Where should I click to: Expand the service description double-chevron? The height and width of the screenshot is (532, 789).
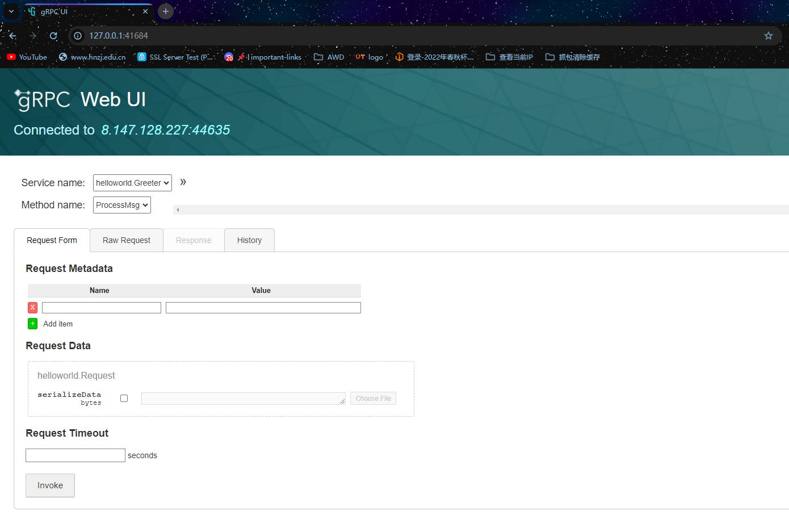click(x=183, y=182)
